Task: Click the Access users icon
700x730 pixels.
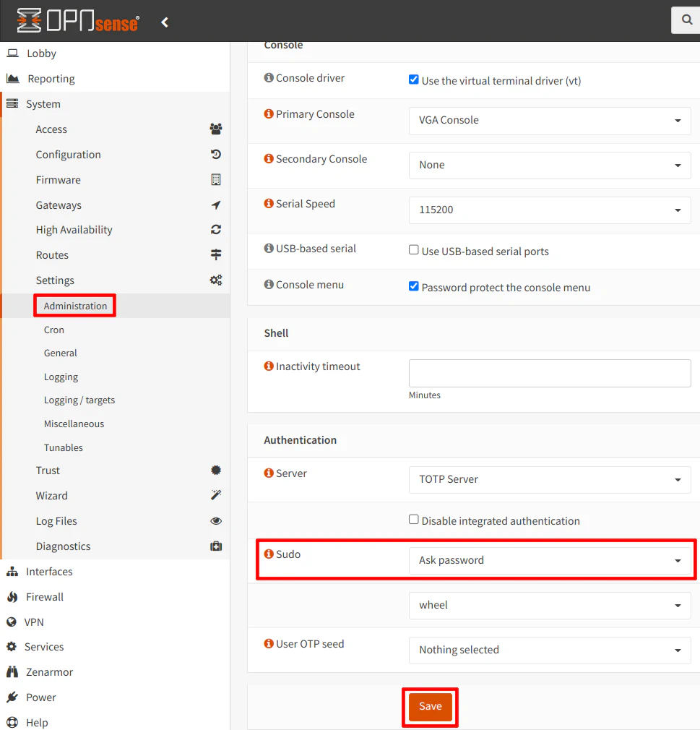Action: pyautogui.click(x=216, y=129)
